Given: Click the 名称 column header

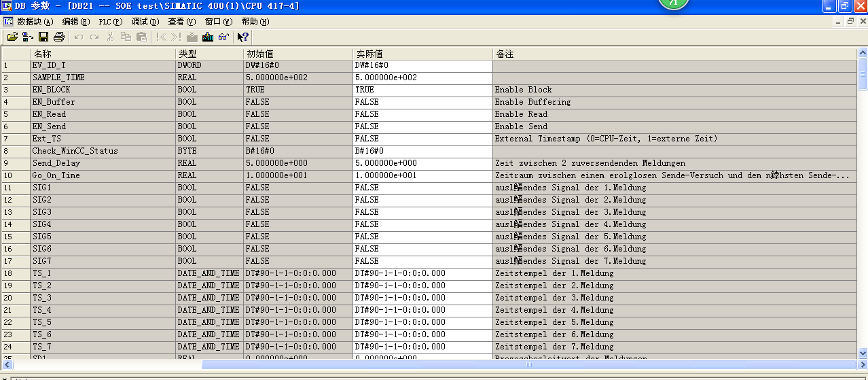Looking at the screenshot, I should (102, 53).
